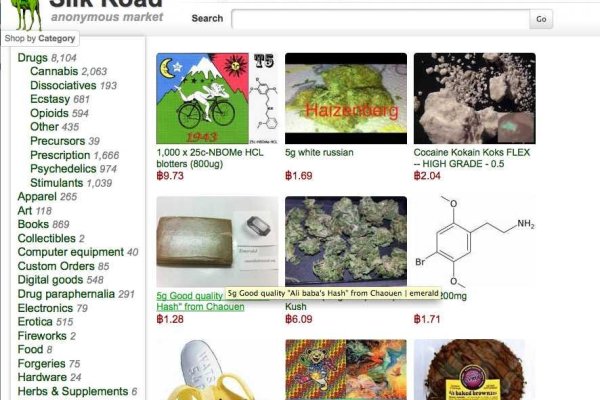
Task: Click the chemical structure diagram thumbnail
Action: pos(474,242)
